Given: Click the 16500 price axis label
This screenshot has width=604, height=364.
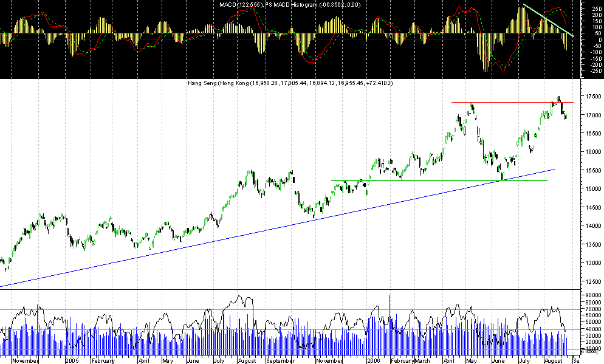Looking at the screenshot, I should coord(593,133).
